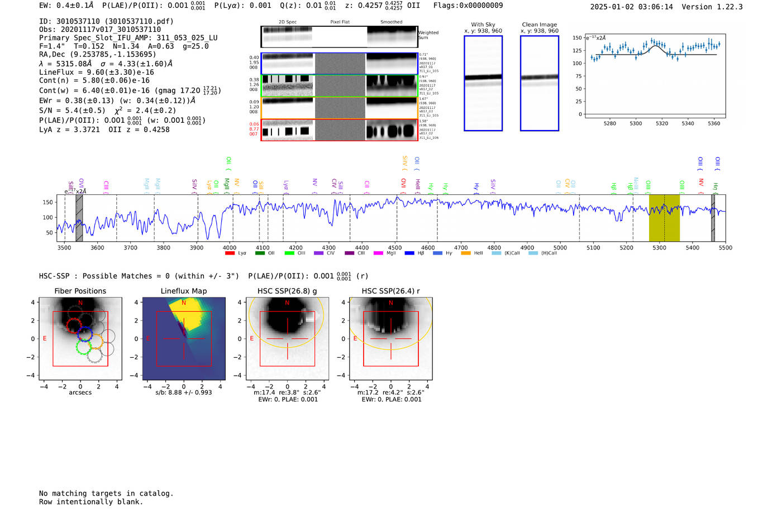Image resolution: width=782 pixels, height=532 pixels.
Task: Click the dark green OII legend swatch
Action: click(x=260, y=253)
